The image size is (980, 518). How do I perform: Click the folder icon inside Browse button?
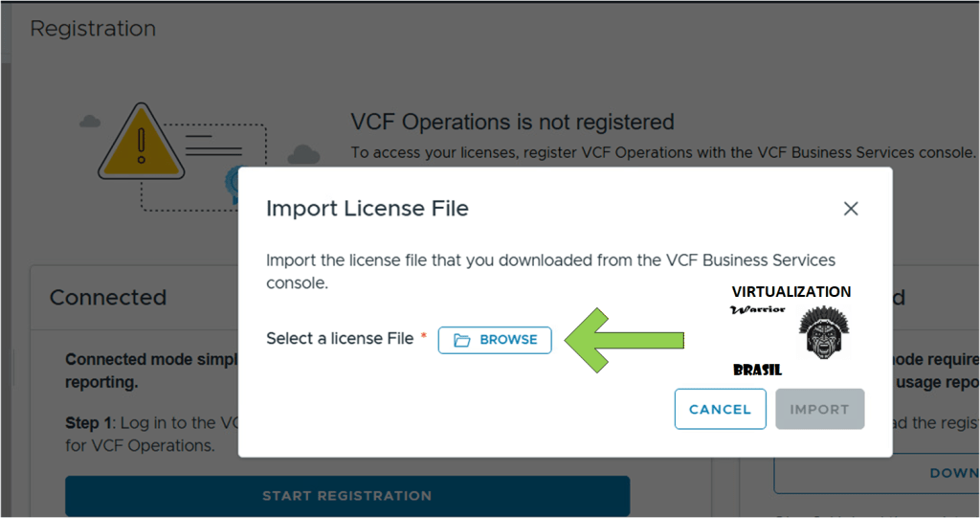[x=462, y=340]
